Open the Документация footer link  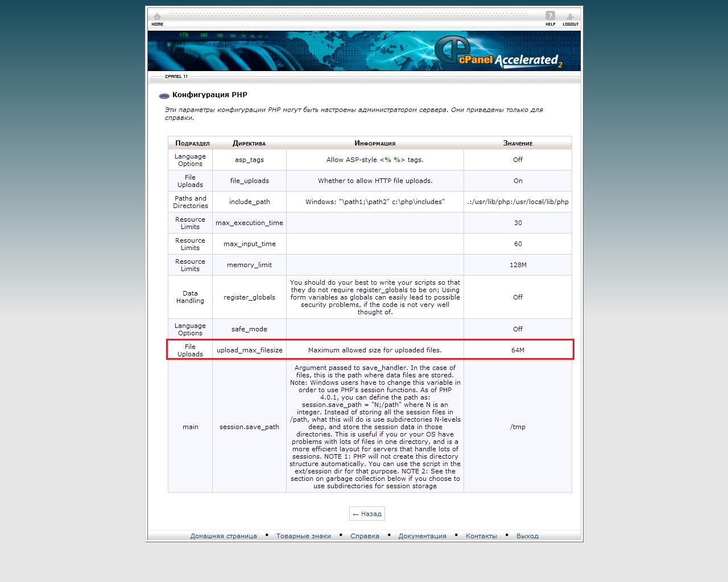(422, 536)
